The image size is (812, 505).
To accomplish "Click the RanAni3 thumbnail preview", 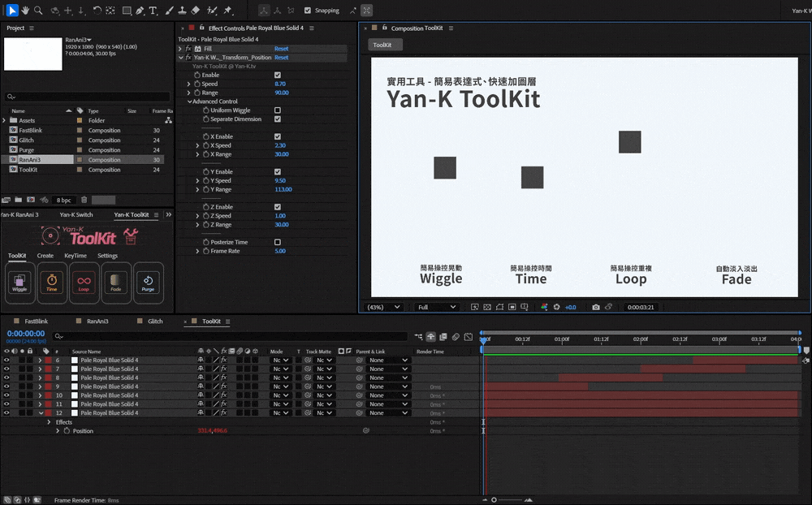I will (33, 54).
